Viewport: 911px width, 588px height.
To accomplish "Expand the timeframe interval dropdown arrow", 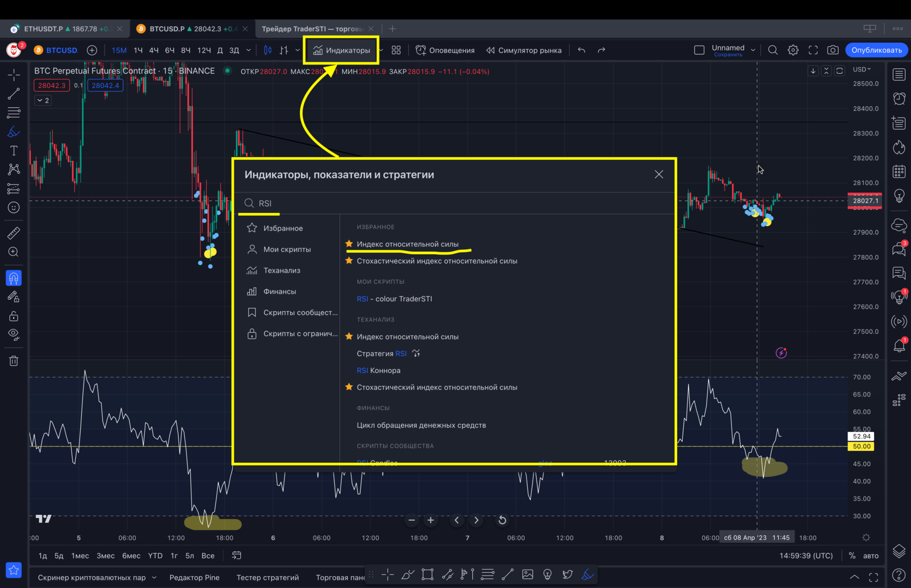I will [x=248, y=50].
